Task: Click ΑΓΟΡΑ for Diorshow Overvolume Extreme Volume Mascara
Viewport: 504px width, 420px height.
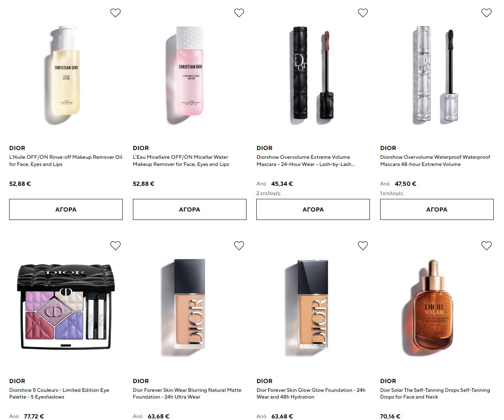Action: pos(313,209)
